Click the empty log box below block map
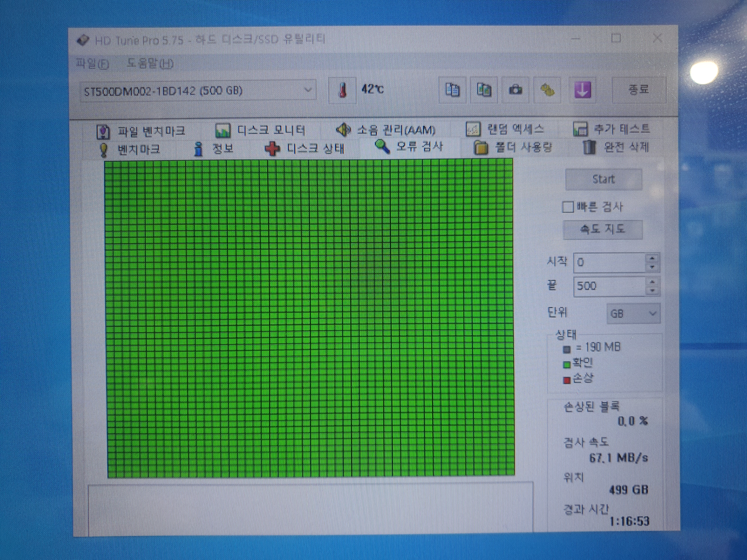 [x=311, y=509]
